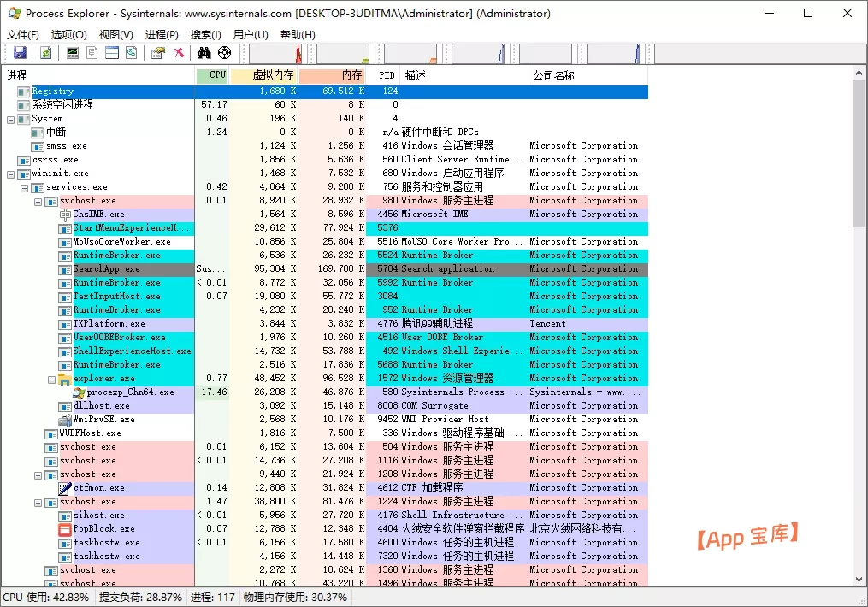Toggle the Show Lower Pane toolbar icon
The width and height of the screenshot is (868, 607).
click(x=112, y=53)
